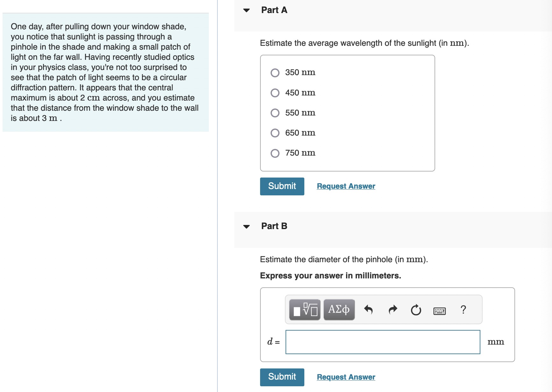The width and height of the screenshot is (552, 392).
Task: Select the 650 nm option
Action: [275, 133]
